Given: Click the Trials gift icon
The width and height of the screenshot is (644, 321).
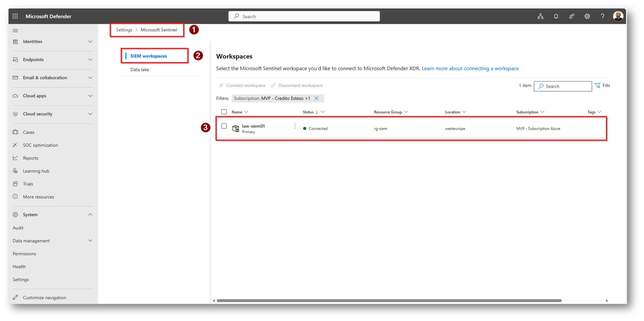Looking at the screenshot, I should (x=15, y=184).
